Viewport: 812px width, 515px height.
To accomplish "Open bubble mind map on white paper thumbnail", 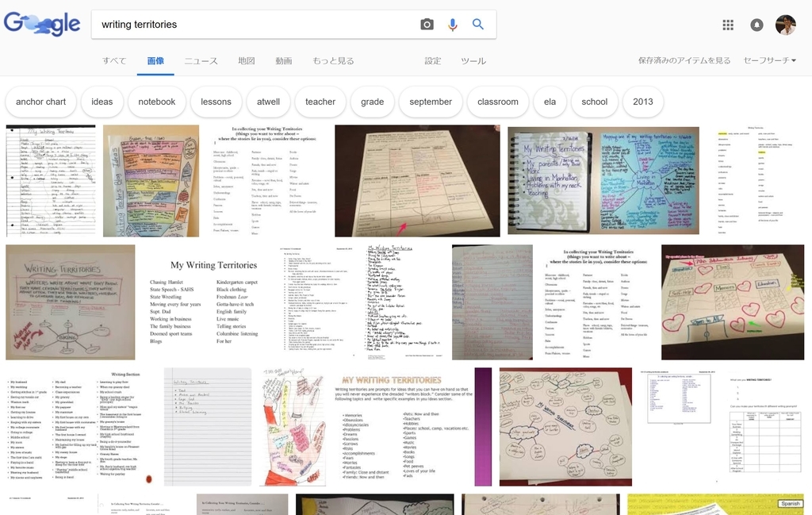I will click(565, 427).
